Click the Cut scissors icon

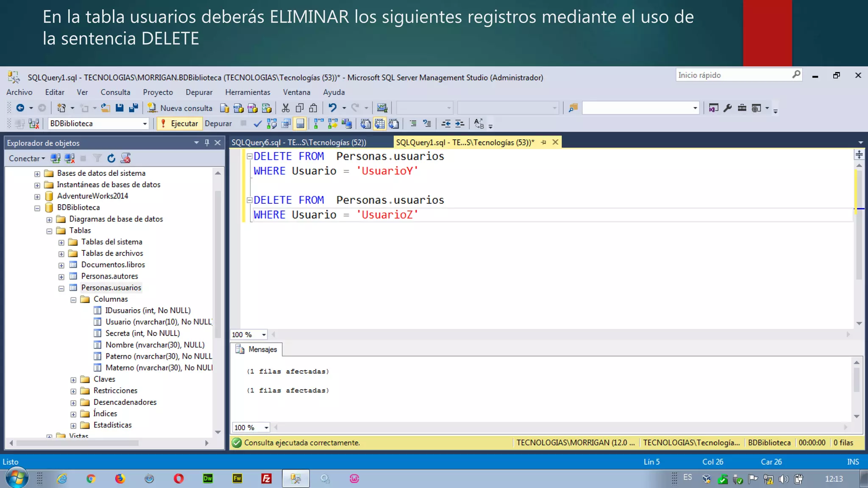pyautogui.click(x=286, y=108)
